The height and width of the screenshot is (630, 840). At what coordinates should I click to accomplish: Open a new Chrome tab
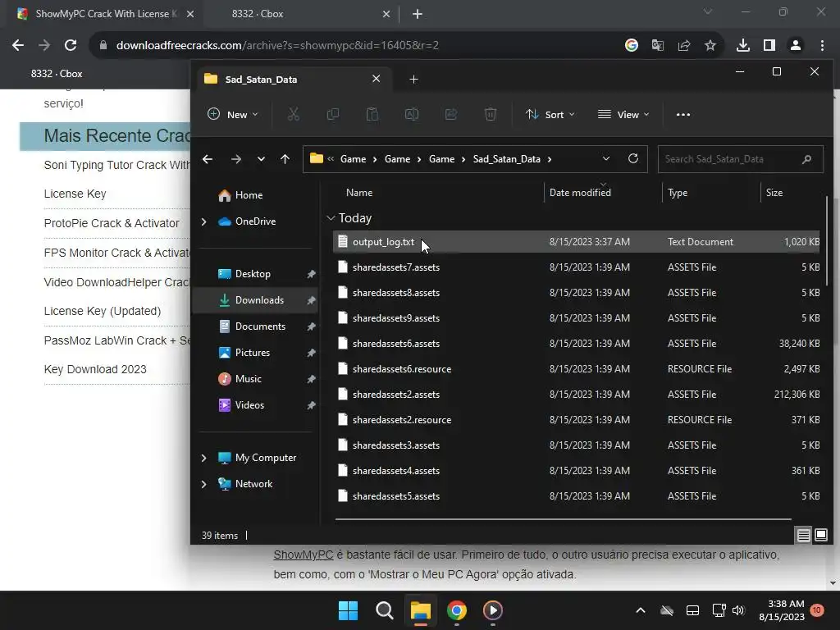[418, 14]
